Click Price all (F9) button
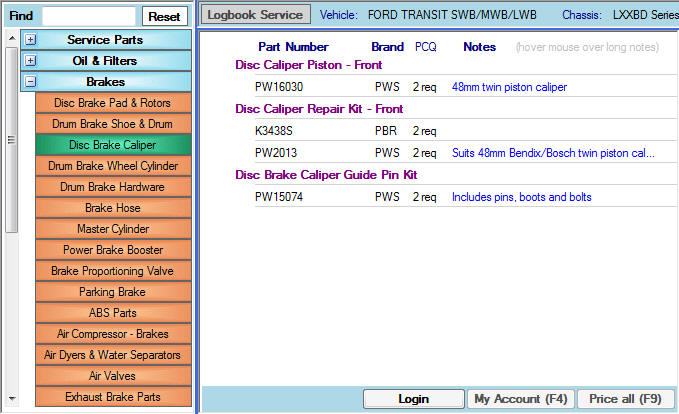 tap(625, 399)
